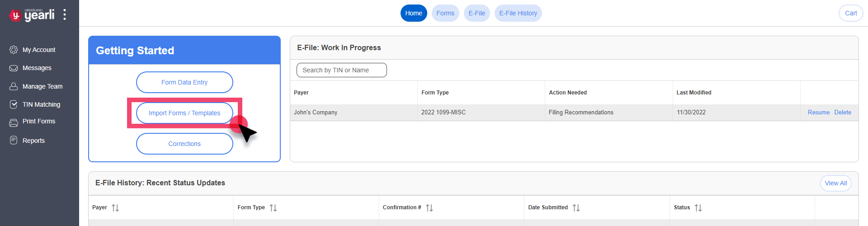Sort history by Form Type column
The image size is (868, 226).
(273, 208)
